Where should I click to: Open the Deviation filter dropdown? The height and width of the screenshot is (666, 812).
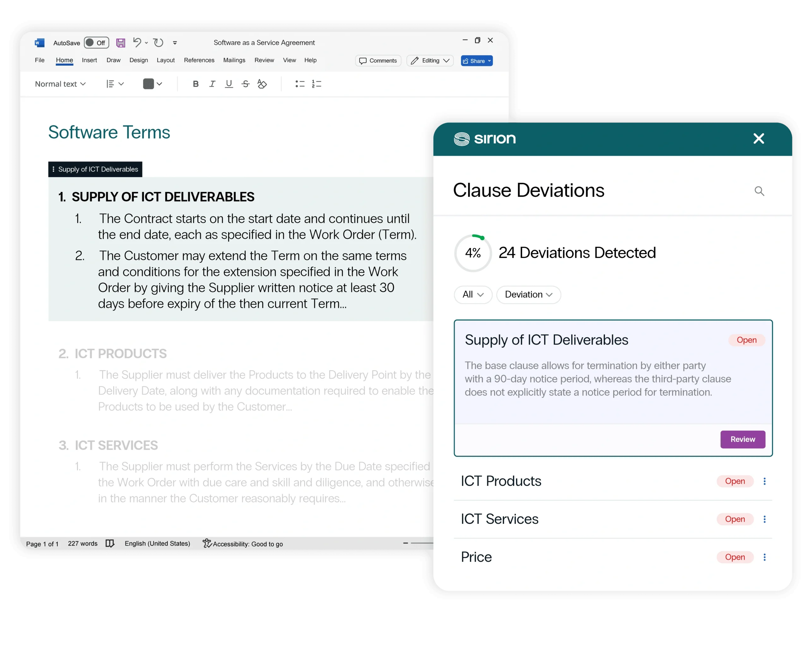click(x=528, y=294)
